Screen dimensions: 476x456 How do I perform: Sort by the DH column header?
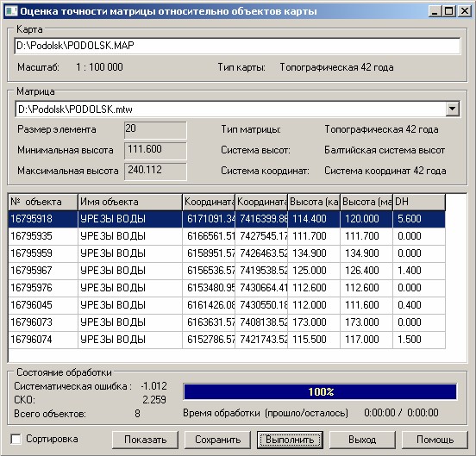[419, 202]
